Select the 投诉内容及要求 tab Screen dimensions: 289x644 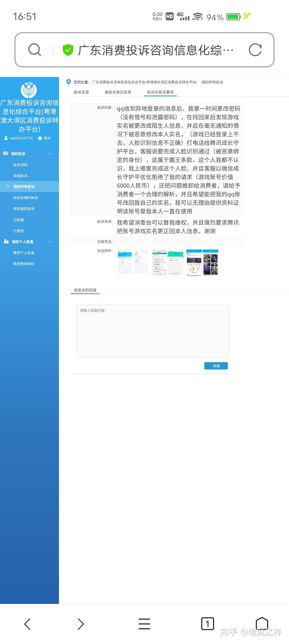[x=160, y=92]
